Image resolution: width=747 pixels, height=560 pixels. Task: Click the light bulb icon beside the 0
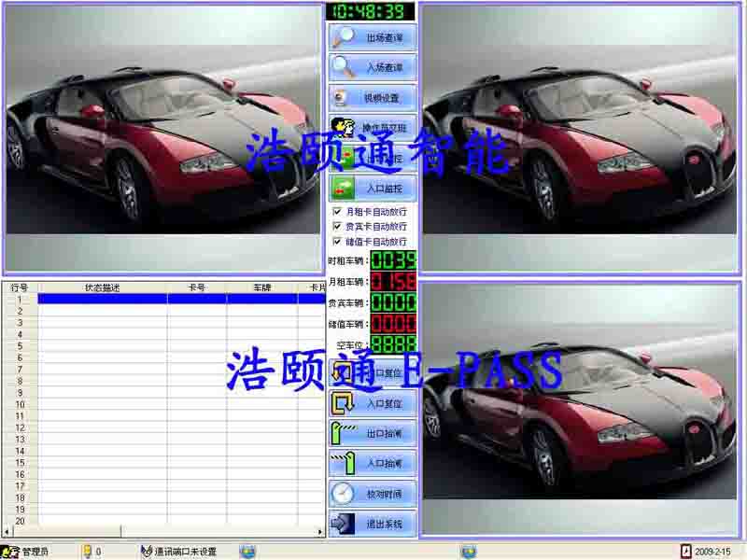click(87, 552)
